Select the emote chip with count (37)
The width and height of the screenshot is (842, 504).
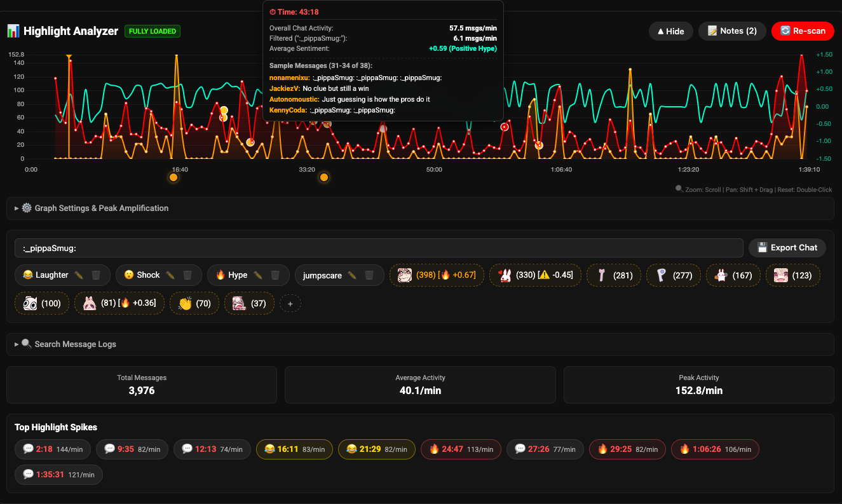249,303
